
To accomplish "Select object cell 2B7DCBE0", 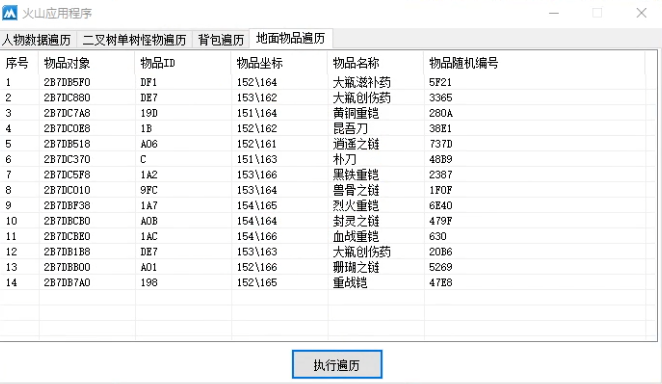I will pyautogui.click(x=67, y=236).
